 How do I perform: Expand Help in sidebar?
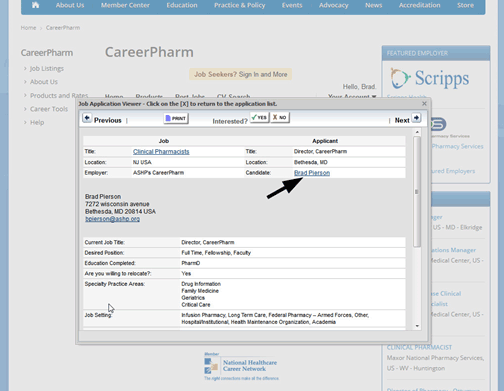click(37, 122)
